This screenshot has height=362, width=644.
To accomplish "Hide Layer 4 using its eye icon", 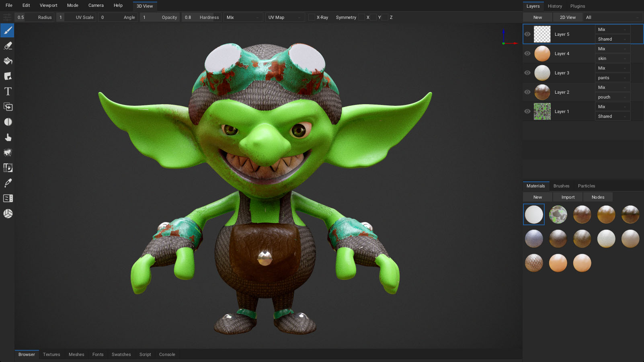I will pyautogui.click(x=527, y=53).
